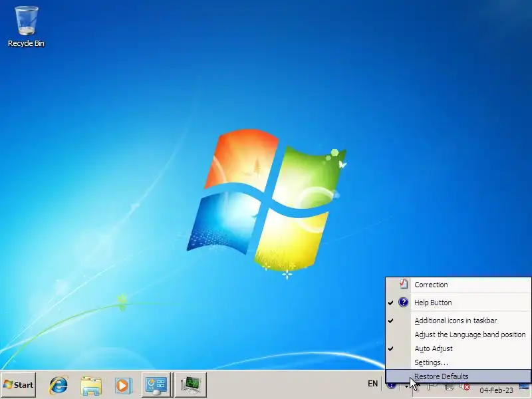Click the volume icon with red X
This screenshot has width=532, height=399.
click(x=466, y=387)
